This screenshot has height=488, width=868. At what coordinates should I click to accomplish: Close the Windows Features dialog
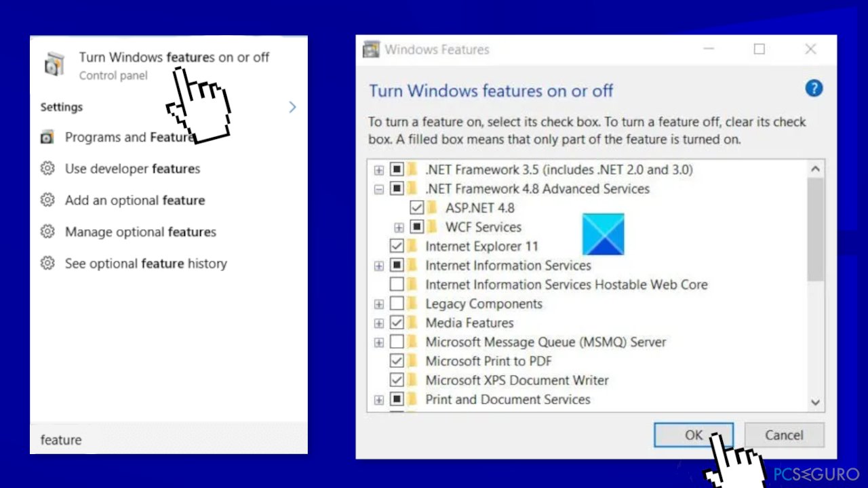click(810, 49)
